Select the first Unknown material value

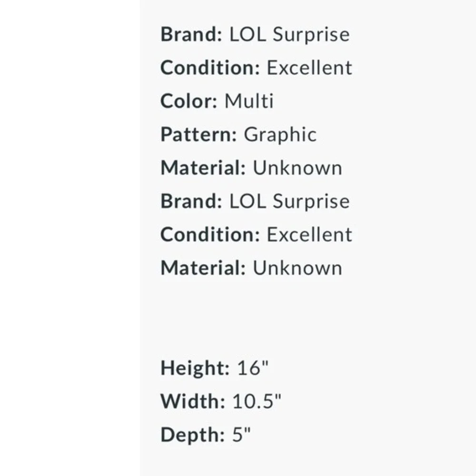pos(297,168)
